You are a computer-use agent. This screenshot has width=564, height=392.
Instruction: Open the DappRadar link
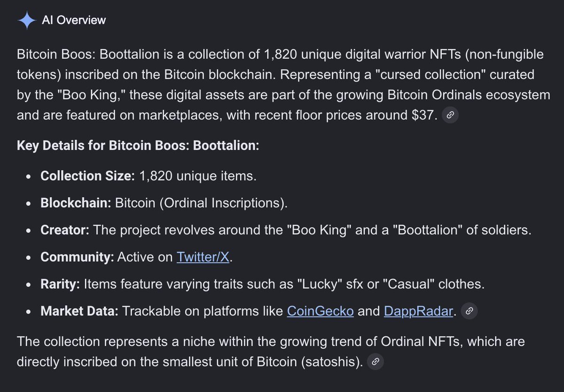(x=419, y=311)
